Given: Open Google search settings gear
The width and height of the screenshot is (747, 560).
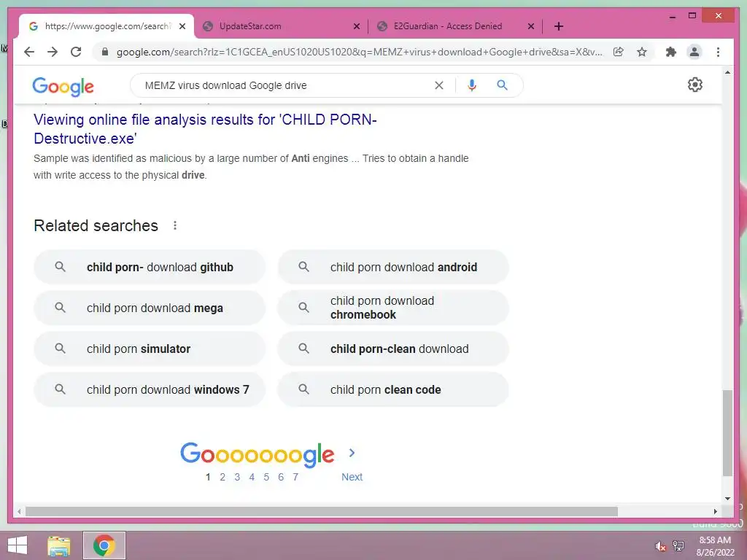Looking at the screenshot, I should [x=695, y=85].
